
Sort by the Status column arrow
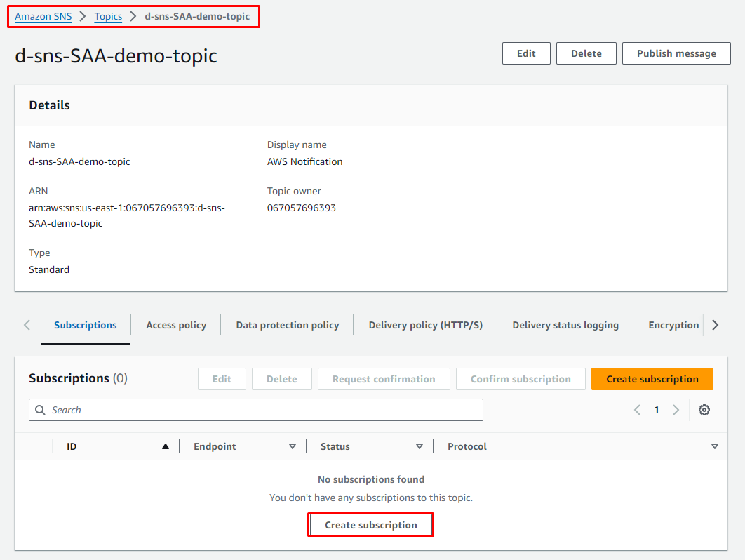(x=420, y=446)
